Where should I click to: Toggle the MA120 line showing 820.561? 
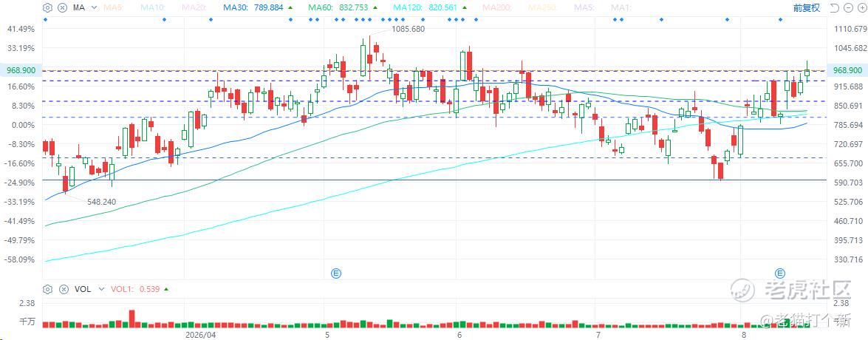pos(429,7)
